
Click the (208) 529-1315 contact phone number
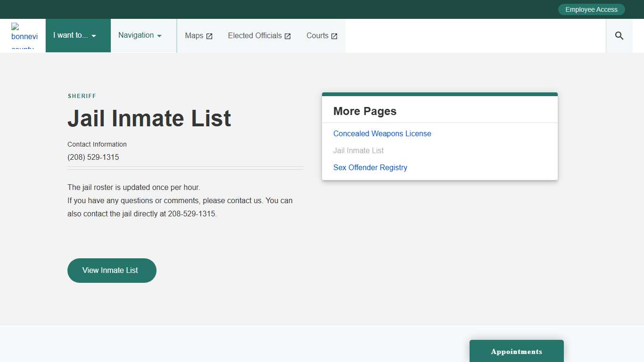coord(93,157)
